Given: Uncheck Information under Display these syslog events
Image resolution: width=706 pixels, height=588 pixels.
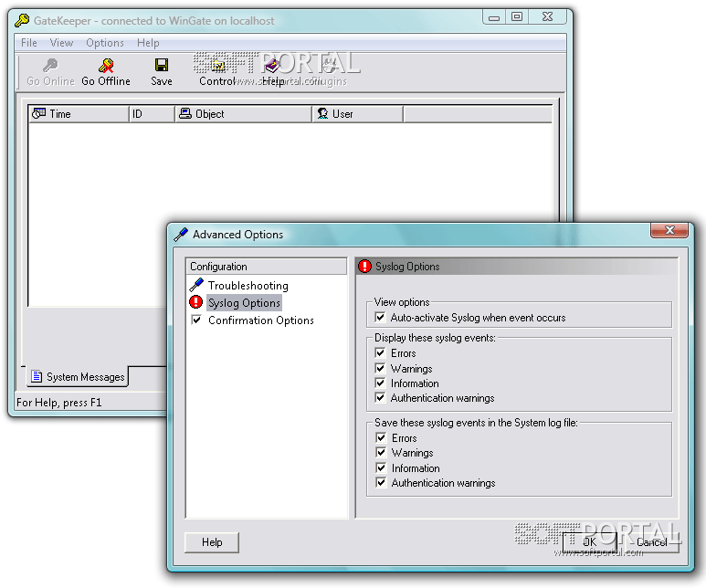Looking at the screenshot, I should pos(381,383).
